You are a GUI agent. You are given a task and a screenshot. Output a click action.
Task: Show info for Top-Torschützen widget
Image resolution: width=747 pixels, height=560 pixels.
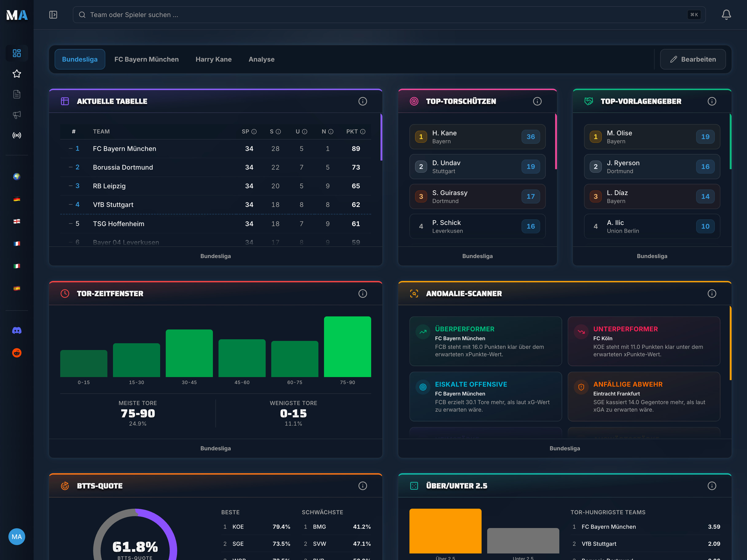click(x=537, y=101)
